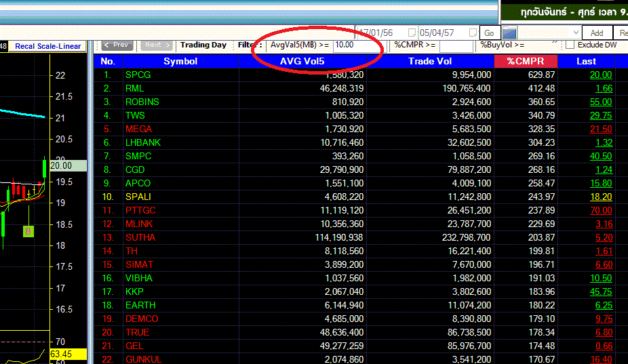Image resolution: width=628 pixels, height=364 pixels.
Task: Enable the Exclude DW checkbox
Action: click(x=570, y=45)
